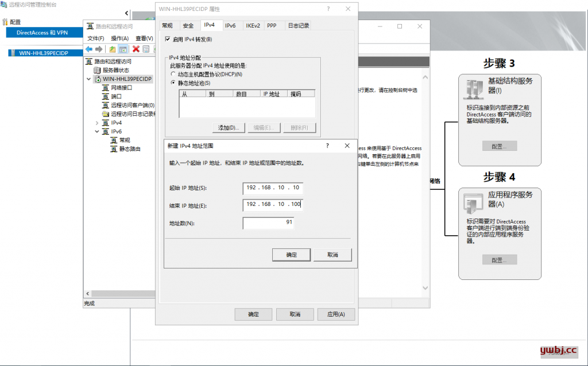The width and height of the screenshot is (588, 366).
Task: Click 确定 at the bottom of the 属性 dialog
Action: point(253,314)
